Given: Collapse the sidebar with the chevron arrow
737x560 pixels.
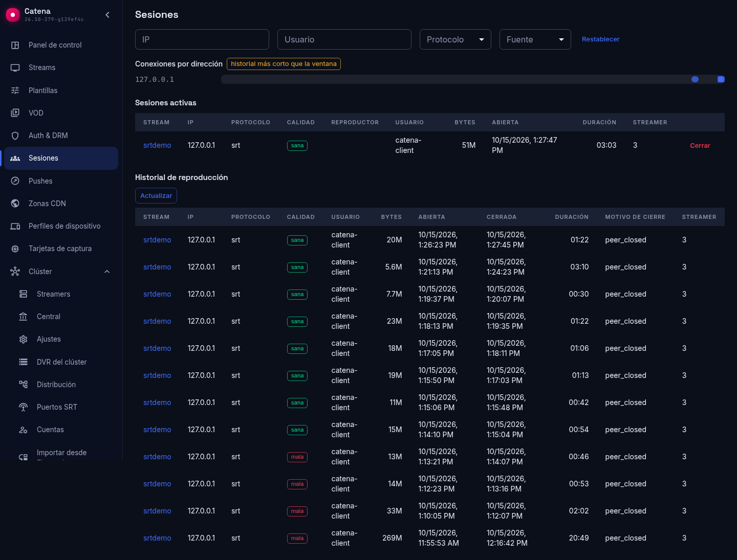Looking at the screenshot, I should click(x=107, y=15).
